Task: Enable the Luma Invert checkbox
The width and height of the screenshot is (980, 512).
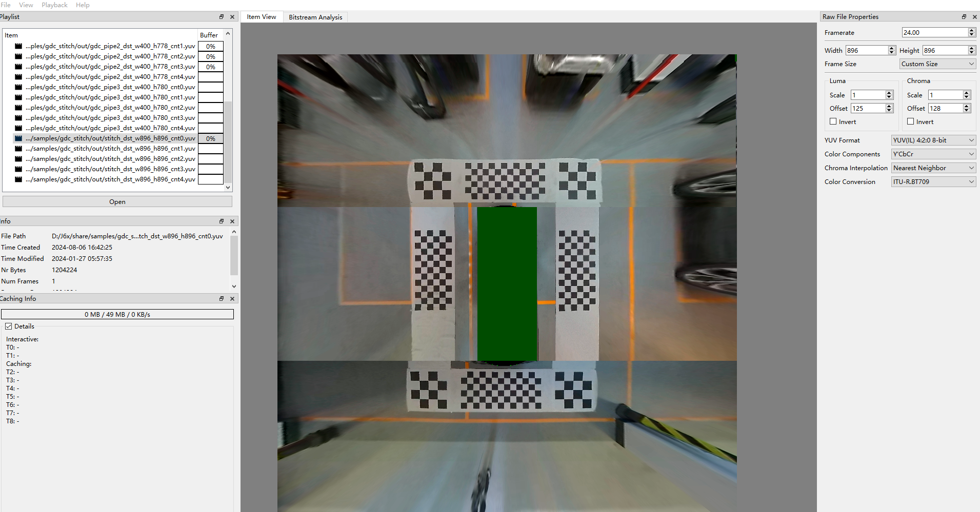Action: pos(833,121)
